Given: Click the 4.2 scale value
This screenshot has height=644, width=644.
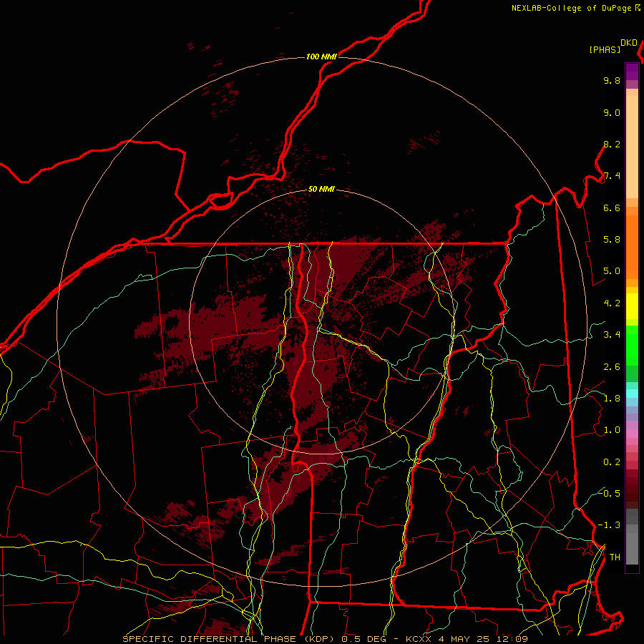Looking at the screenshot, I should pyautogui.click(x=612, y=303).
